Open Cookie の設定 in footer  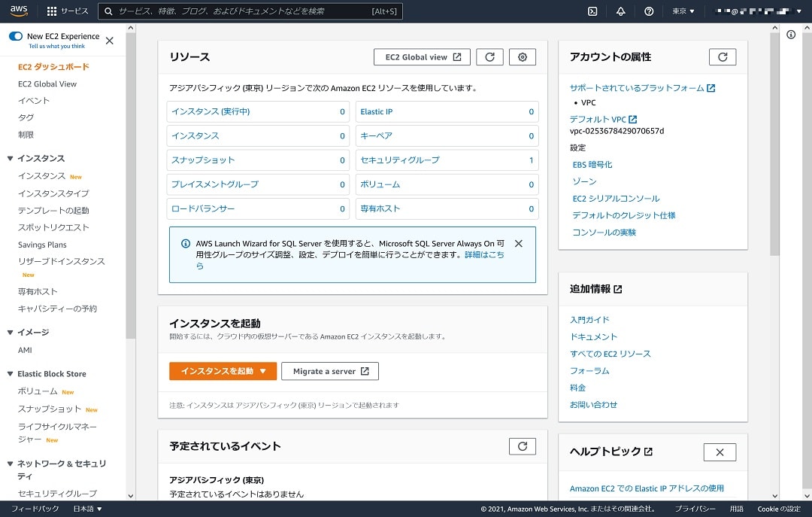[x=779, y=509]
